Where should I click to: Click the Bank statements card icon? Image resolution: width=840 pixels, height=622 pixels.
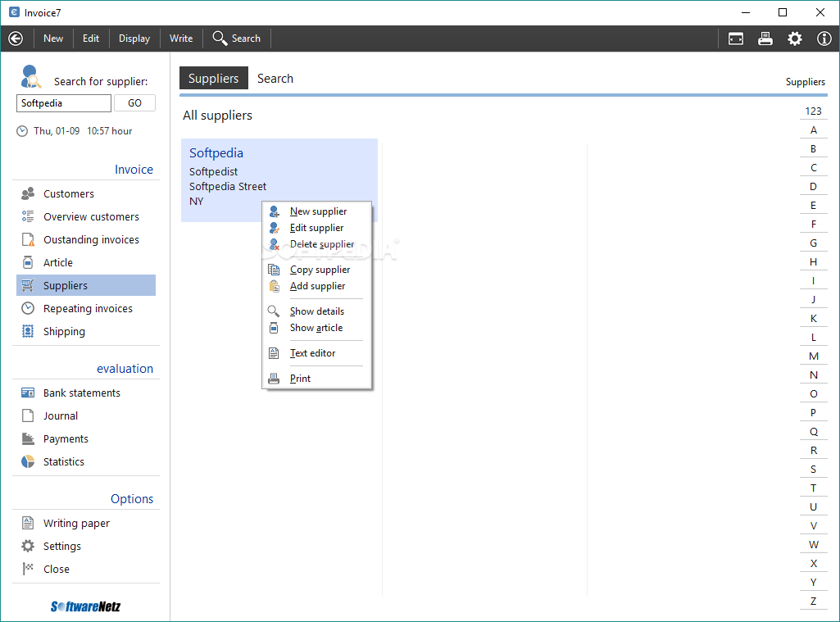[28, 393]
